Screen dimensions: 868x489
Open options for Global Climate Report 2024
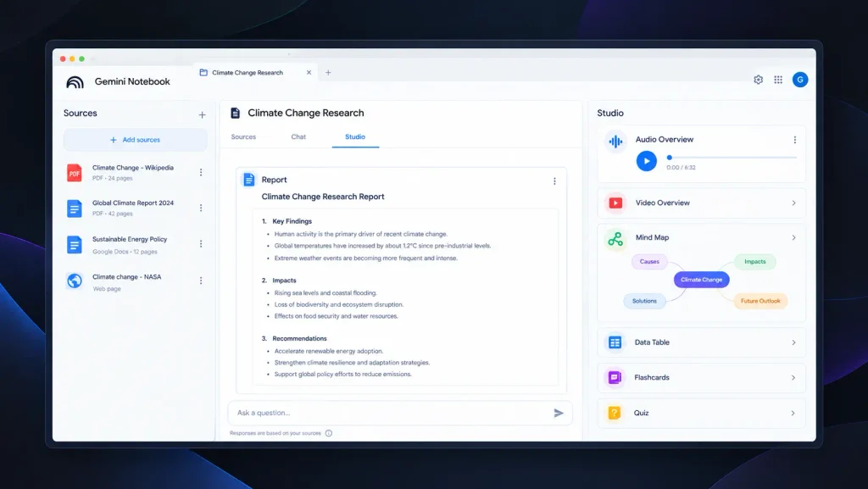[x=201, y=208]
